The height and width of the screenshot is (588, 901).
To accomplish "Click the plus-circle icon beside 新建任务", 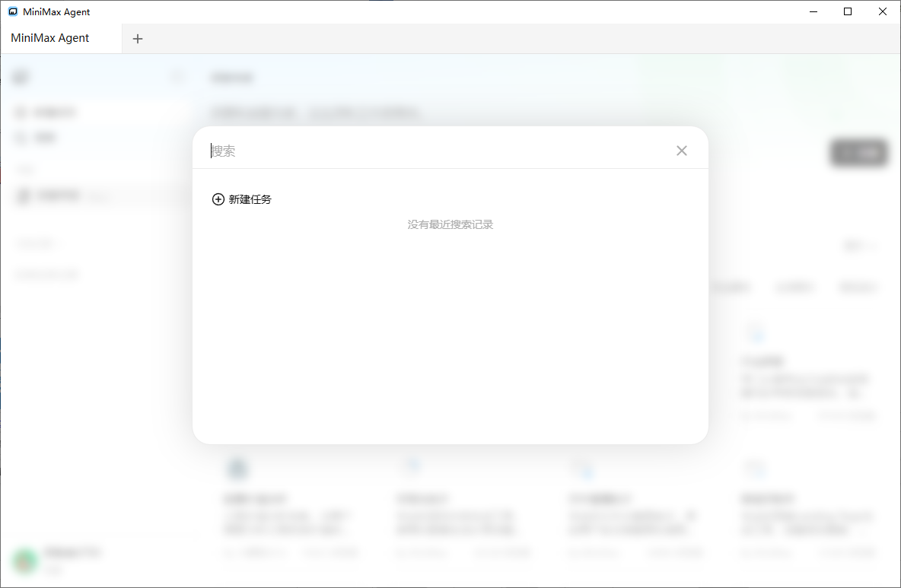I will point(218,199).
